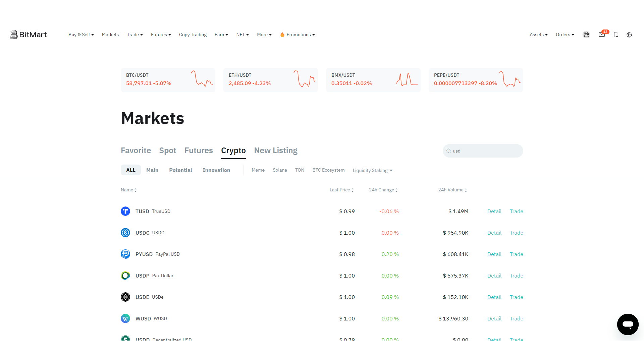Trade USDE
This screenshot has height=362, width=644.
coord(517,297)
